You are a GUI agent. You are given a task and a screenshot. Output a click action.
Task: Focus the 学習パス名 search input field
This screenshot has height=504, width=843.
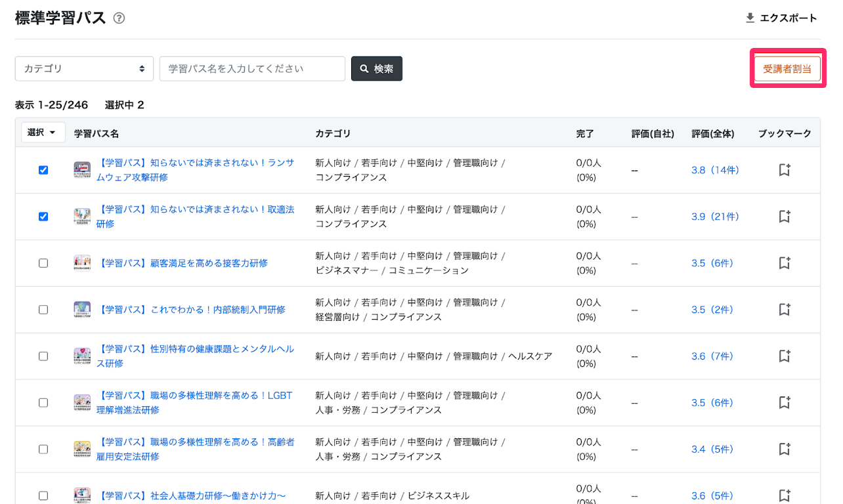[x=252, y=69]
